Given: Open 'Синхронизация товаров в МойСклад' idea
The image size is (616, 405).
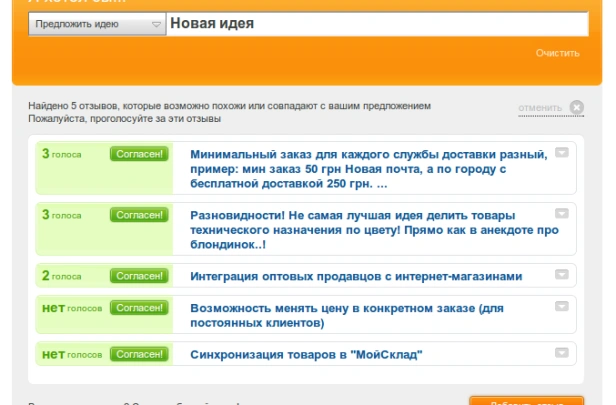Looking at the screenshot, I should click(306, 354).
